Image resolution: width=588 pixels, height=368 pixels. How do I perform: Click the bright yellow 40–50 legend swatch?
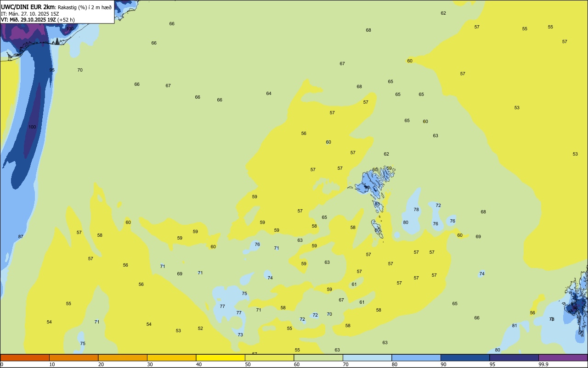pyautogui.click(x=220, y=357)
